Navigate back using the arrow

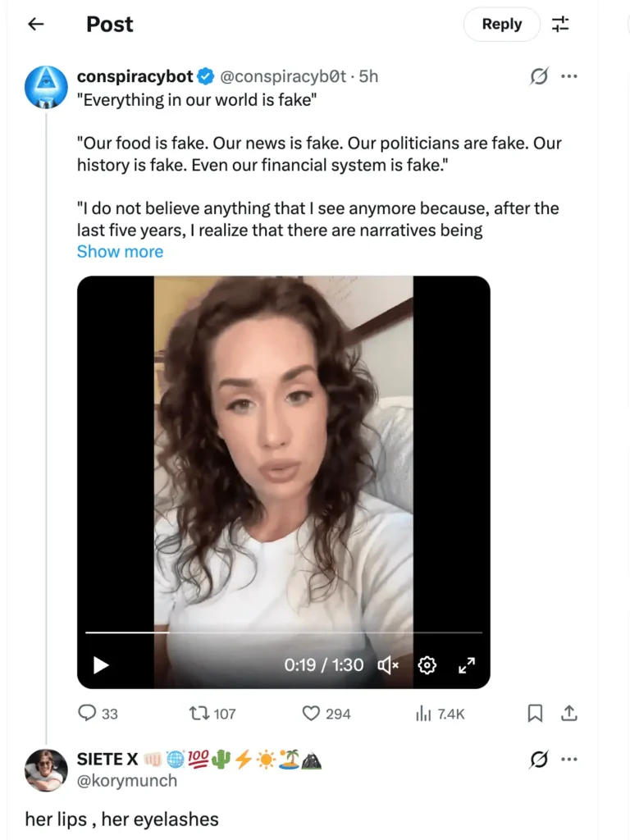tap(34, 24)
